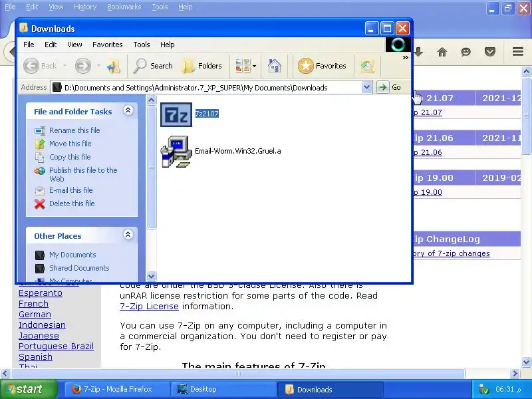Screen dimensions: 532x399
Task: Click the Home icon in Explorer toolbar
Action: pos(274,66)
